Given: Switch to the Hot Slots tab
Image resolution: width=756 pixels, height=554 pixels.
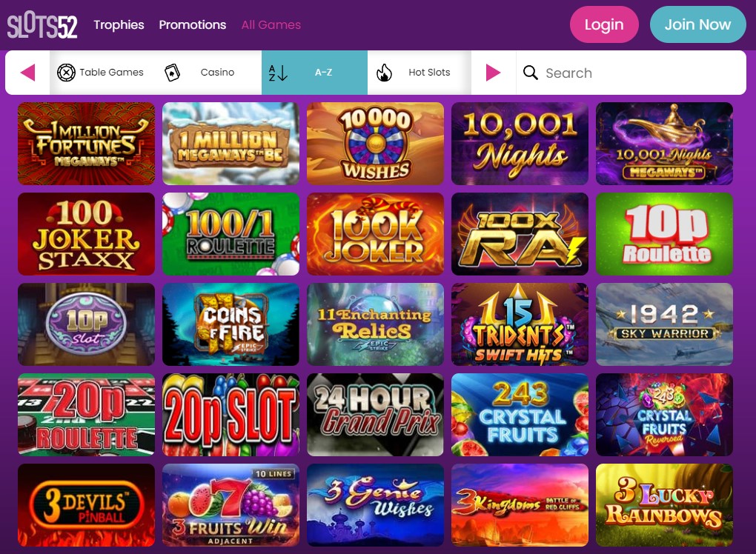Looking at the screenshot, I should (x=420, y=73).
